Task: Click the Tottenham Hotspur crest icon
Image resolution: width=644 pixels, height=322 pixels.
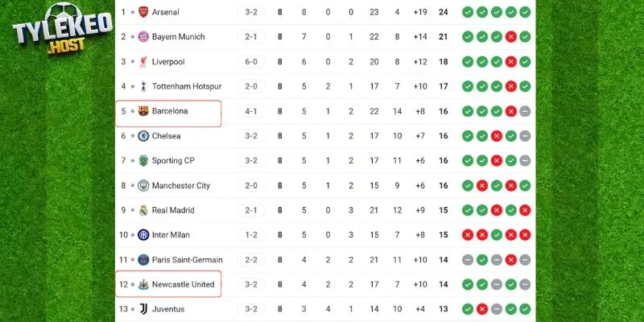Action: (x=143, y=86)
